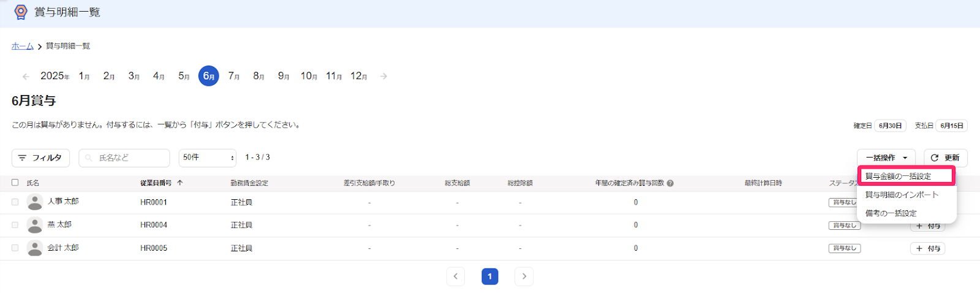Select the 8月 month tab

click(x=258, y=76)
